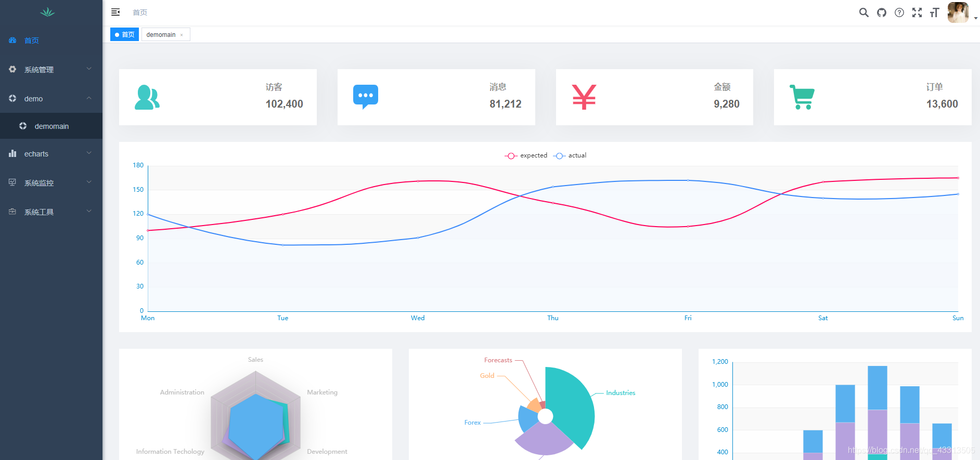Click the Administration radar axis label
The height and width of the screenshot is (460, 980).
(182, 392)
